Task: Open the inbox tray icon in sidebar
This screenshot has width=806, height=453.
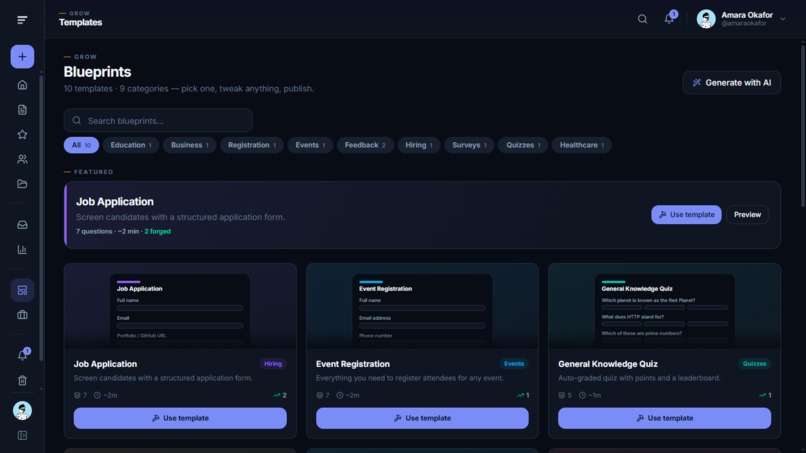Action: pos(22,225)
